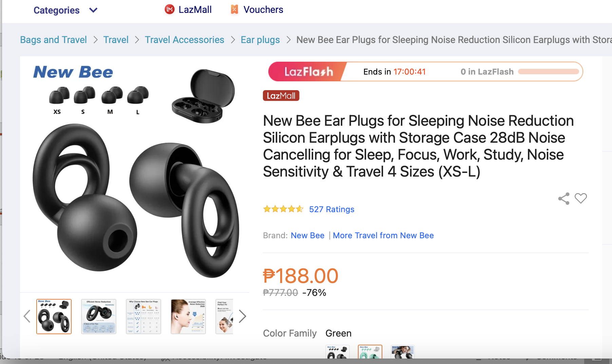The height and width of the screenshot is (364, 612).
Task: Select the Efficient Noise Reduction thumbnail
Action: pyautogui.click(x=99, y=316)
